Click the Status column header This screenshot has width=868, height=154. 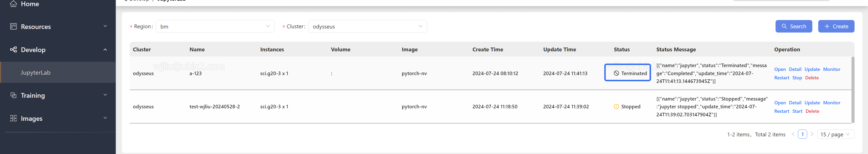pyautogui.click(x=621, y=49)
